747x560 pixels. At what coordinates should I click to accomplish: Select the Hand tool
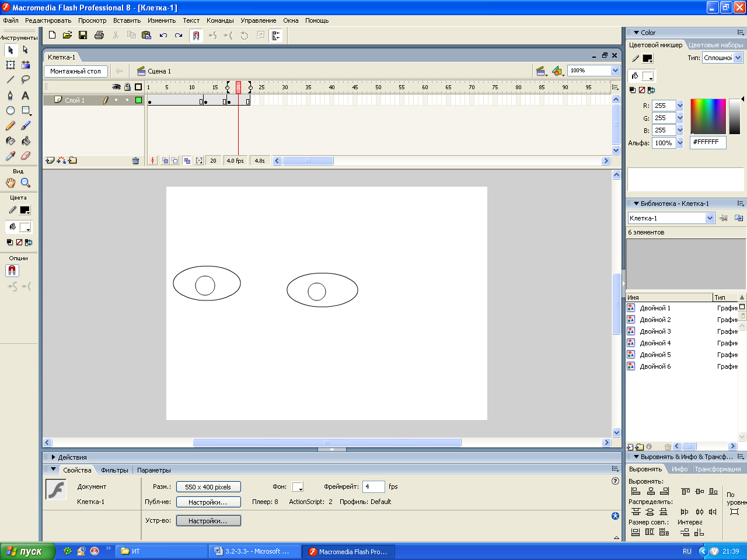11,183
